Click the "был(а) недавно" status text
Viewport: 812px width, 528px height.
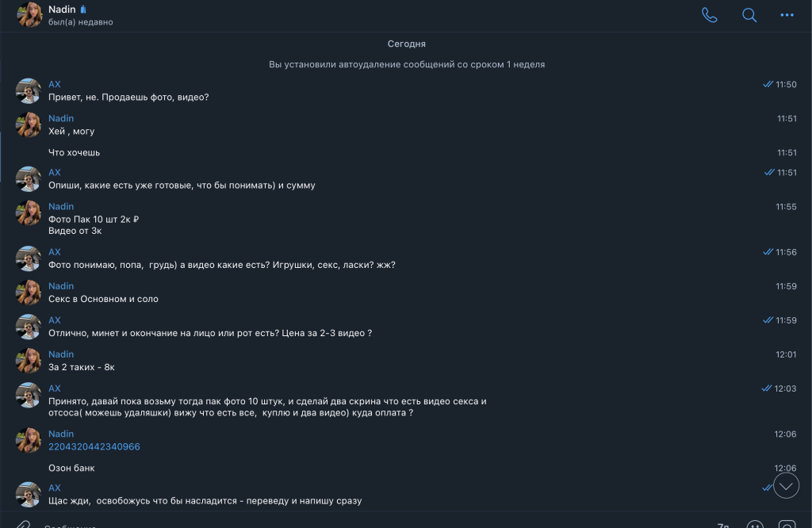tap(80, 22)
